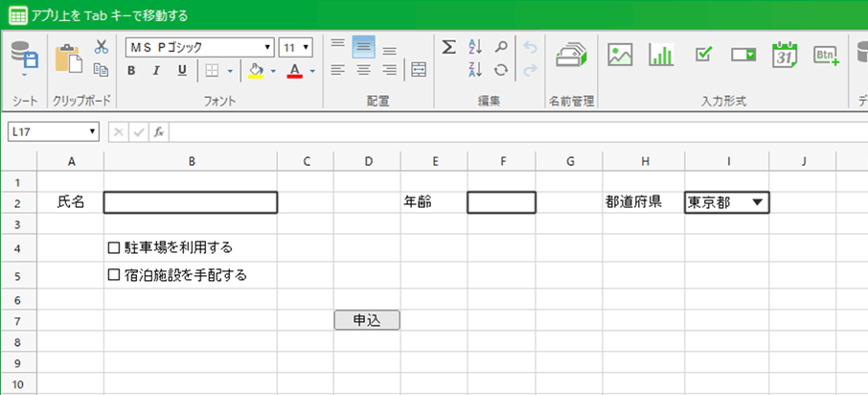The image size is (868, 395).
Task: Click the red font color button
Action: tap(294, 70)
